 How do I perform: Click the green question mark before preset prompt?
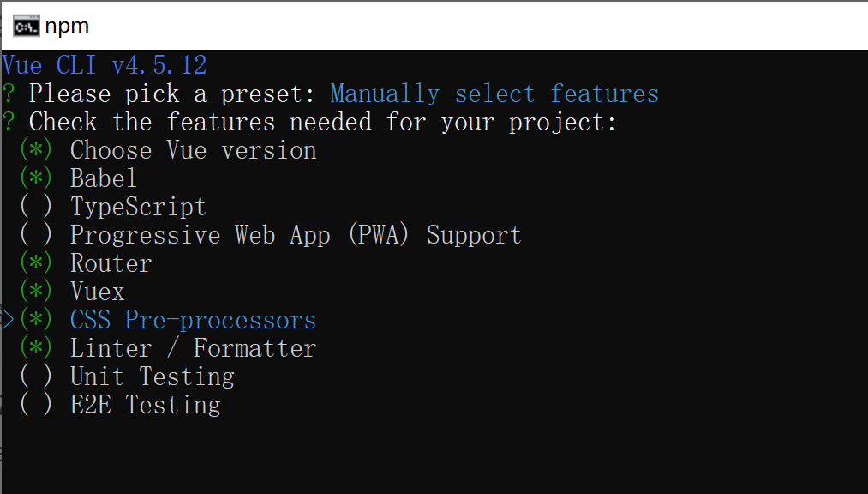[8, 93]
